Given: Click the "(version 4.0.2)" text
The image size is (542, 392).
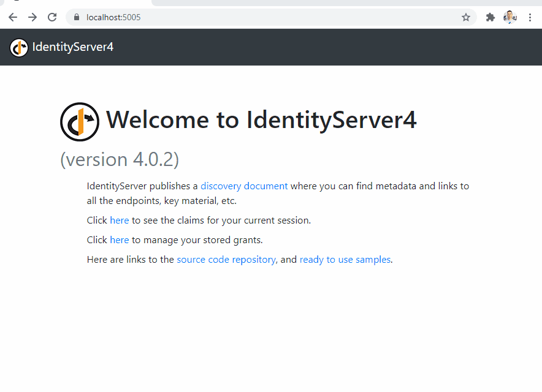Looking at the screenshot, I should coord(120,159).
